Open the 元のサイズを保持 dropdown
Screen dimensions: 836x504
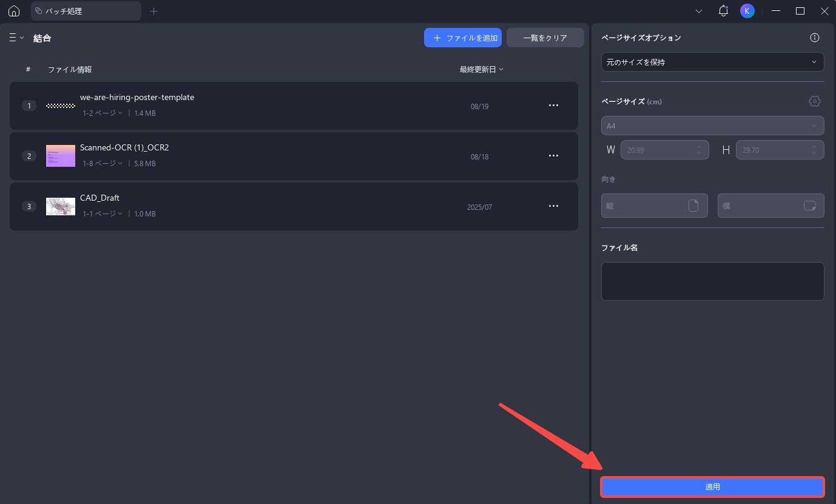(712, 62)
